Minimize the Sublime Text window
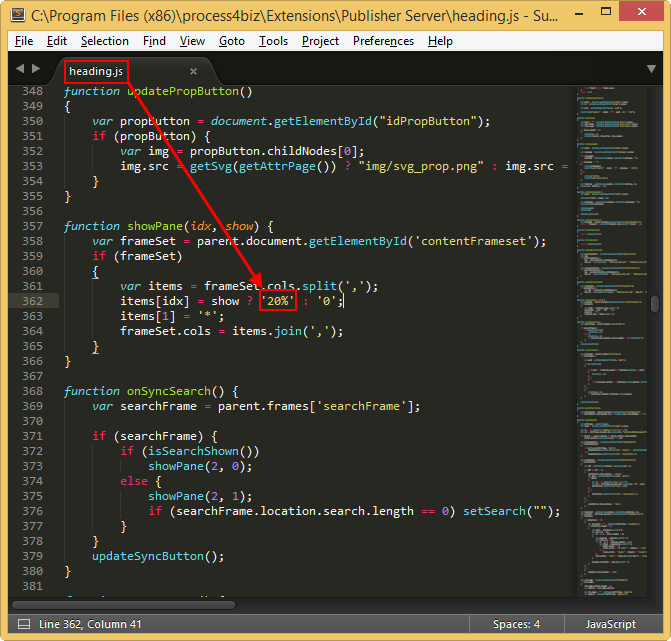This screenshot has width=671, height=641. (579, 14)
